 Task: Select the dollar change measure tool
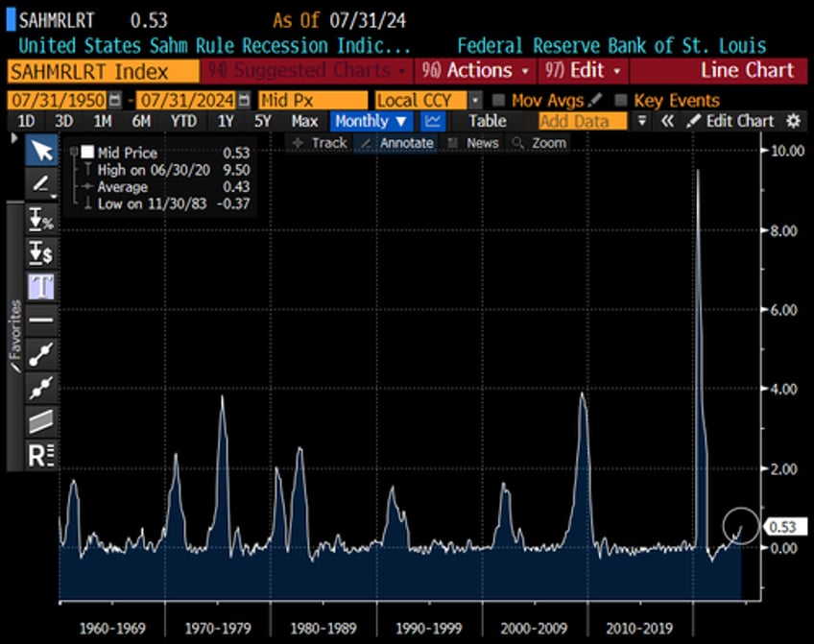(x=41, y=252)
